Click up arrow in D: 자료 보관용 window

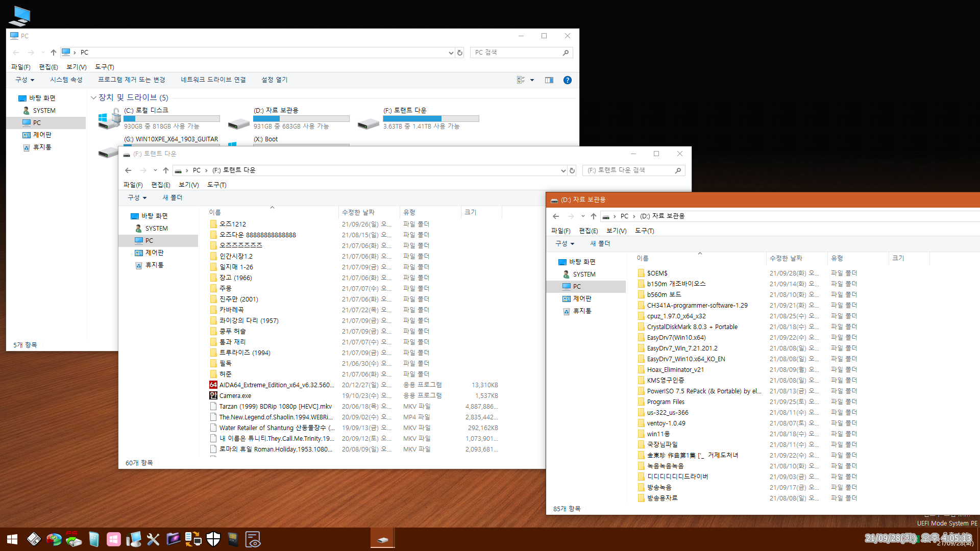point(593,216)
